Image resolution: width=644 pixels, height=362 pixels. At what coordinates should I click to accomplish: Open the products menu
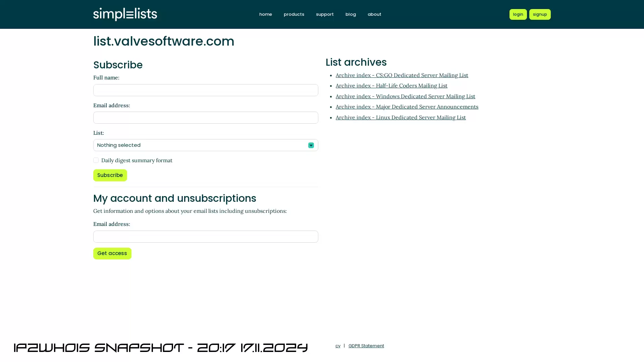pyautogui.click(x=294, y=14)
